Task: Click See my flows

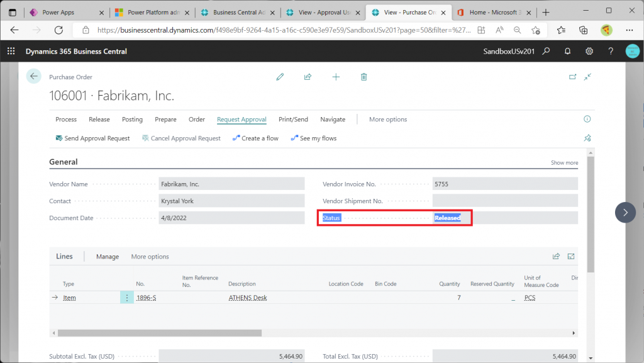Action: 314,138
